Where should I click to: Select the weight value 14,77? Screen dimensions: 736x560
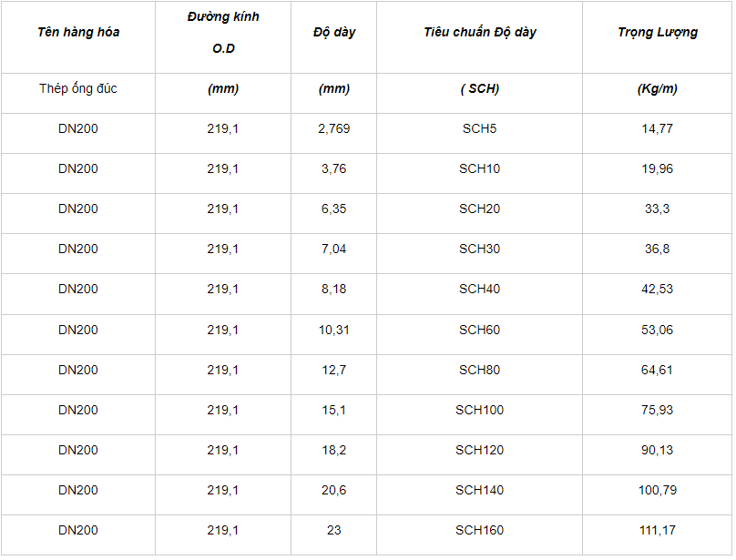657,129
